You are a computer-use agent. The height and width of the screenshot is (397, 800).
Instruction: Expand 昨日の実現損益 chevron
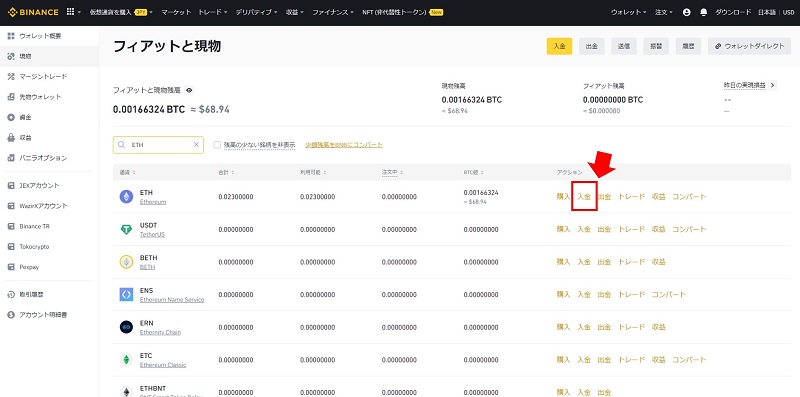772,85
